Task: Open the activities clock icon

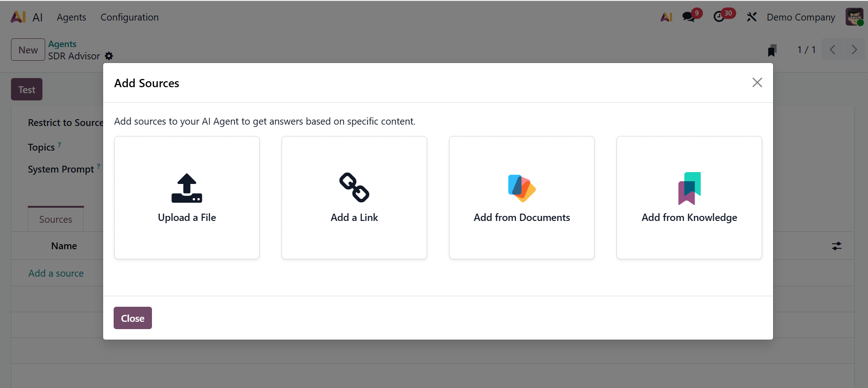Action: (719, 17)
